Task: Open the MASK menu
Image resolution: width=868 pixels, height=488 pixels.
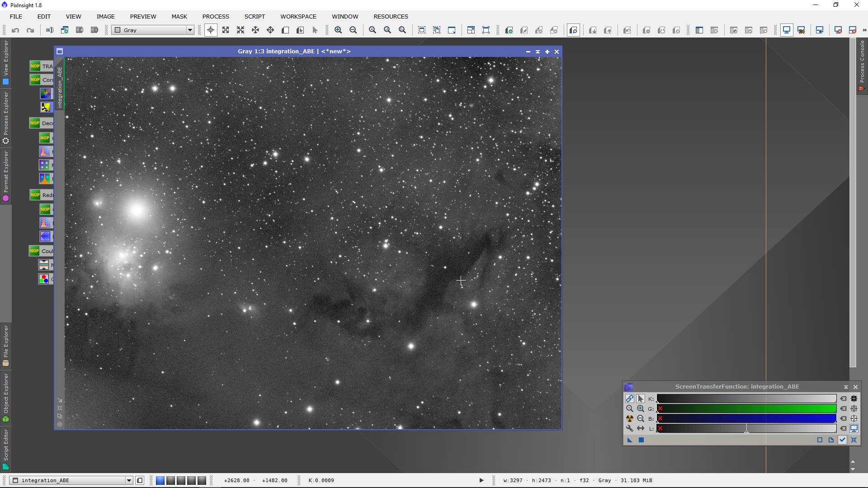Action: [x=179, y=16]
